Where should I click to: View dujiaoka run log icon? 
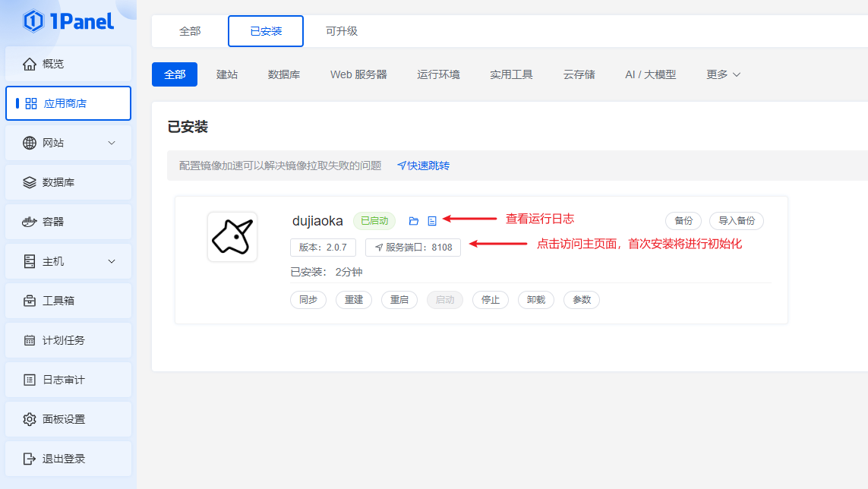click(432, 221)
